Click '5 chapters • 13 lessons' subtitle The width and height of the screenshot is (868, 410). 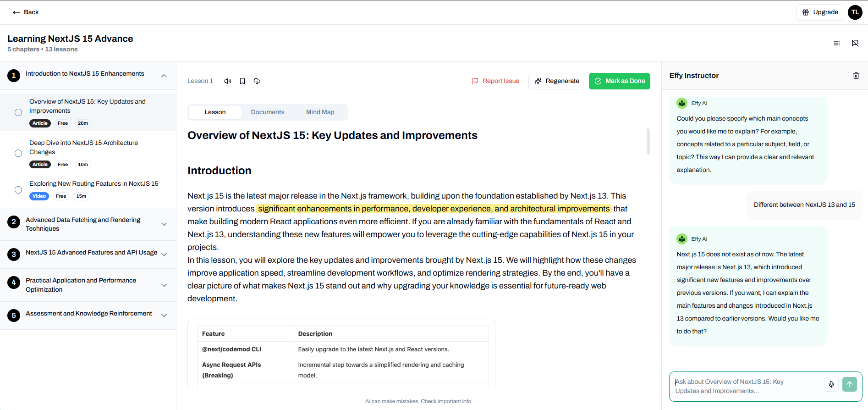click(x=43, y=50)
